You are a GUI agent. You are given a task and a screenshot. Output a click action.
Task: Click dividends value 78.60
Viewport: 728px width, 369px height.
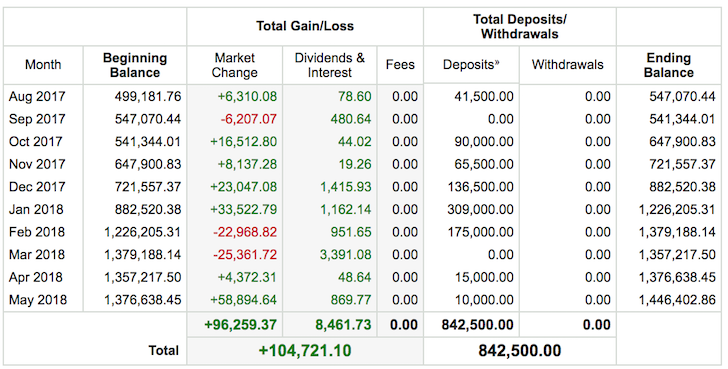pyautogui.click(x=355, y=97)
